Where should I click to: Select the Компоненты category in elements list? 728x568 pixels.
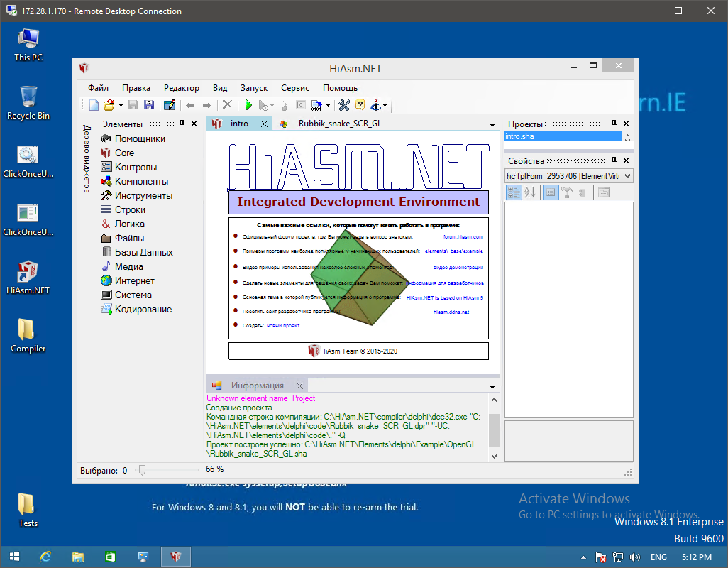click(141, 181)
